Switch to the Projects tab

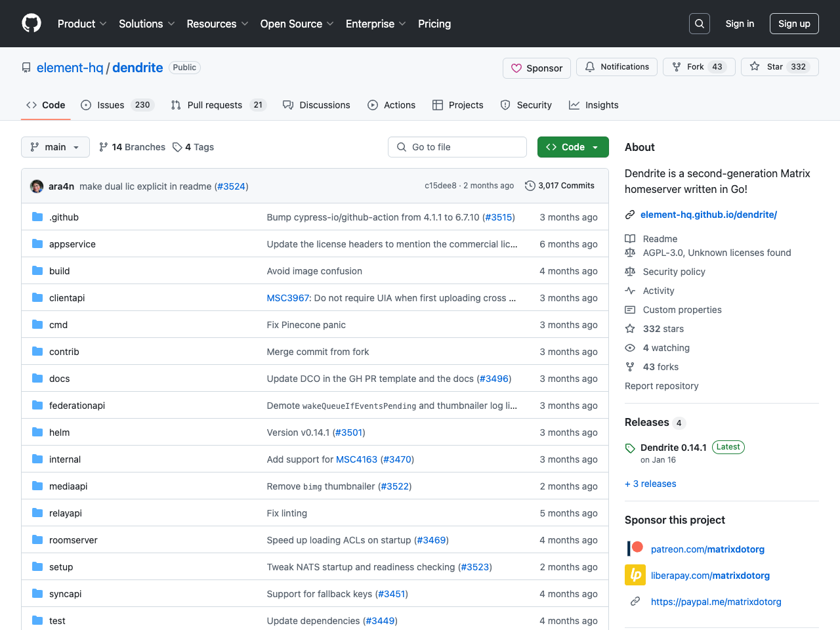pos(458,105)
